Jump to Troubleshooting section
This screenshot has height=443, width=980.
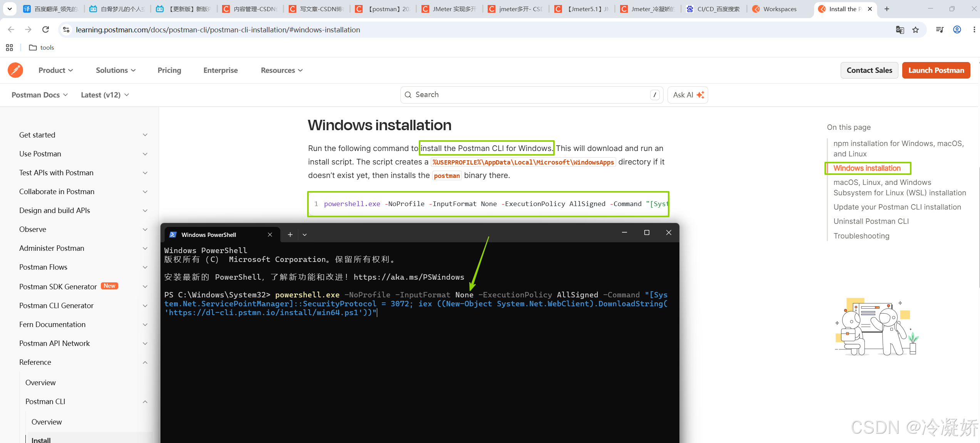(861, 236)
